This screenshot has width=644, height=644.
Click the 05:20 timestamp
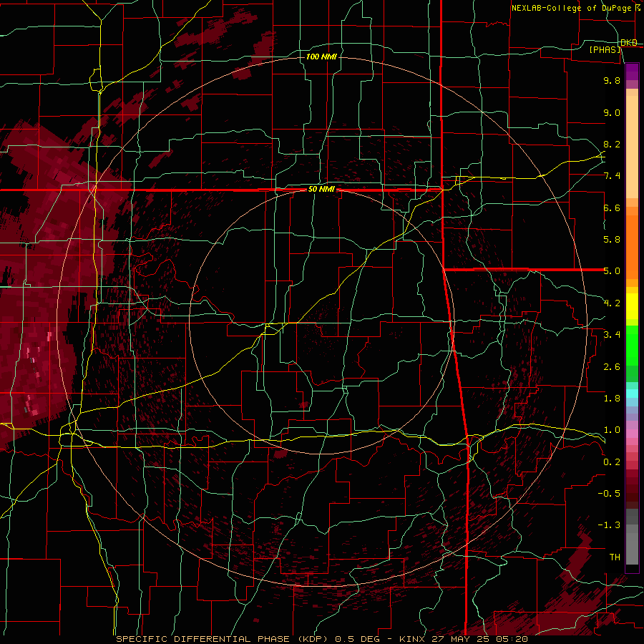coord(512,639)
